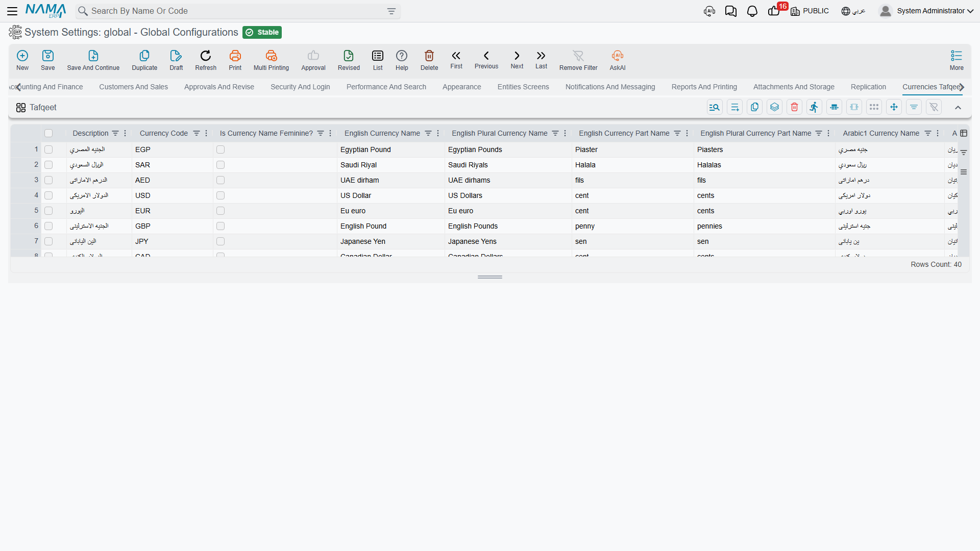Mark the record as Revised
This screenshot has width=980, height=551.
point(349,60)
